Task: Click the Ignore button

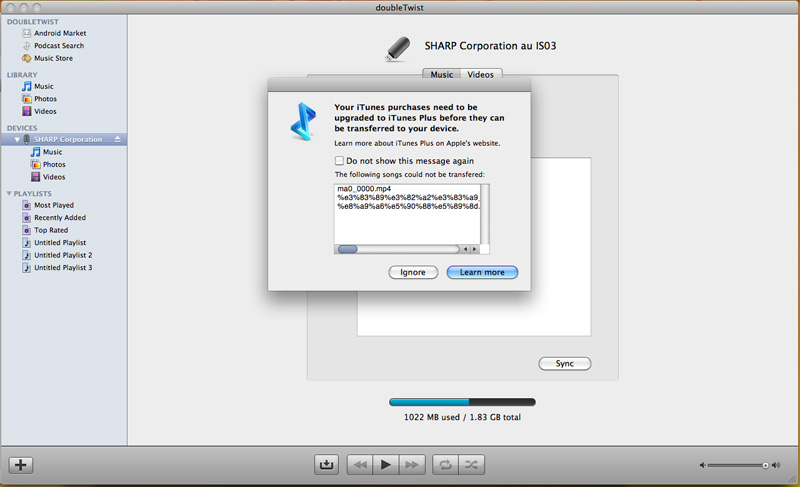Action: (413, 272)
